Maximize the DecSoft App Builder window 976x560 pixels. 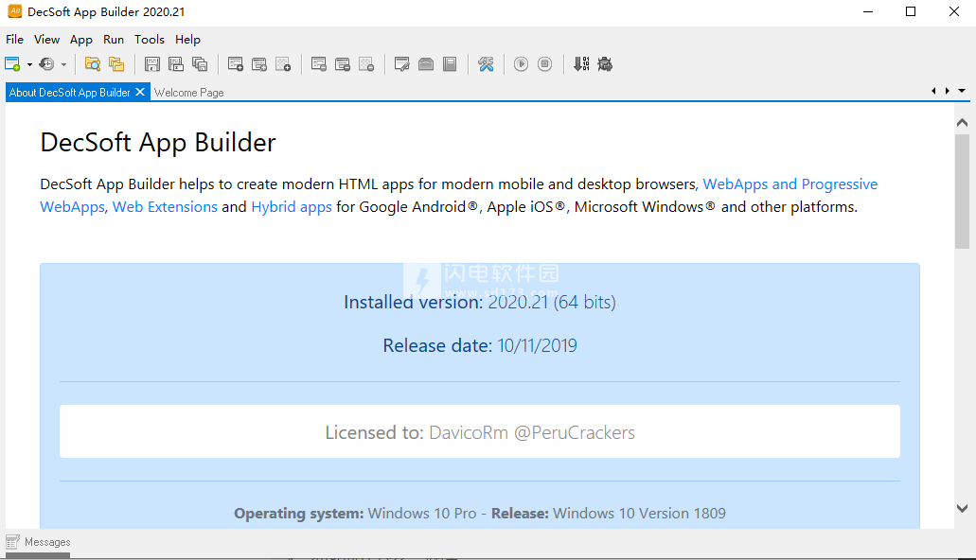click(911, 11)
